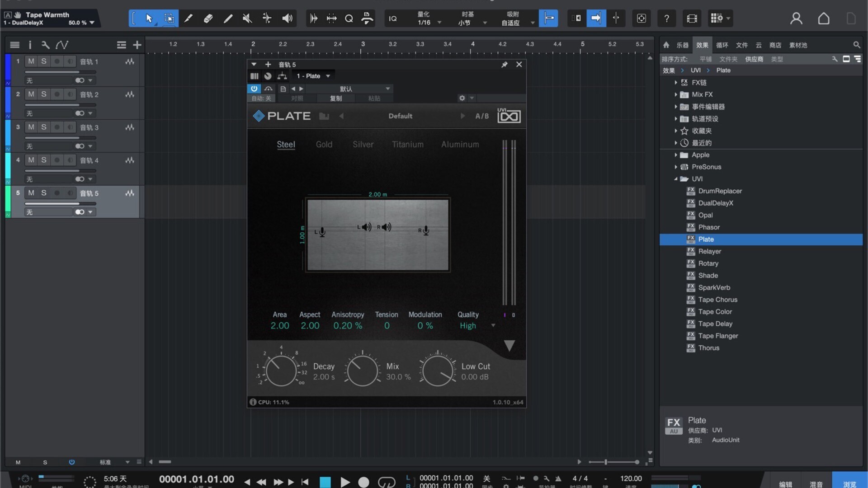Click the Low Cut knob
Image resolution: width=868 pixels, height=488 pixels.
(x=437, y=371)
